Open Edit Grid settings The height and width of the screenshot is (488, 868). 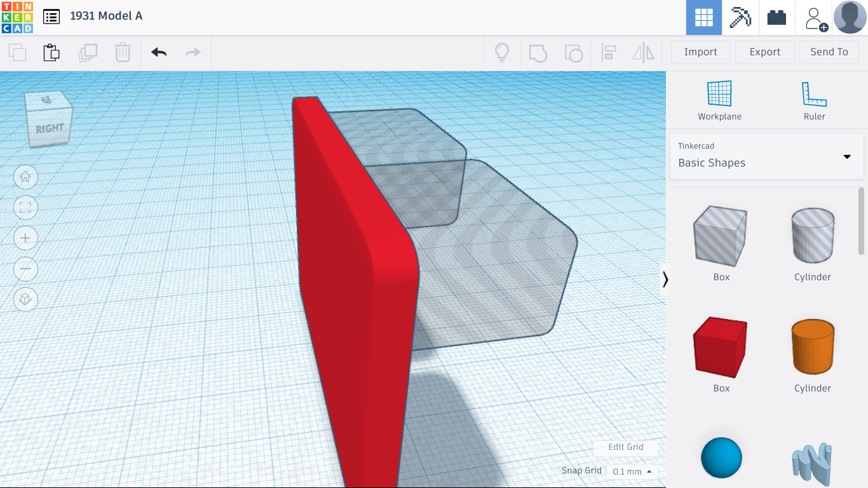(x=626, y=447)
